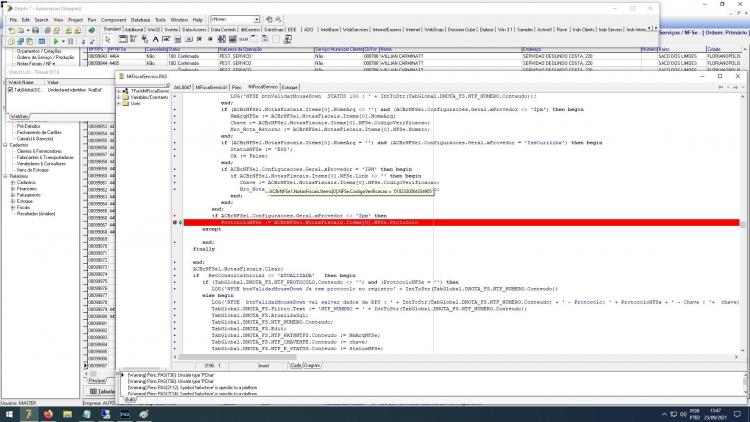Open the dropdown arrow beside the Open icon
Image resolution: width=750 pixels, height=422 pixels.
pyautogui.click(x=28, y=31)
